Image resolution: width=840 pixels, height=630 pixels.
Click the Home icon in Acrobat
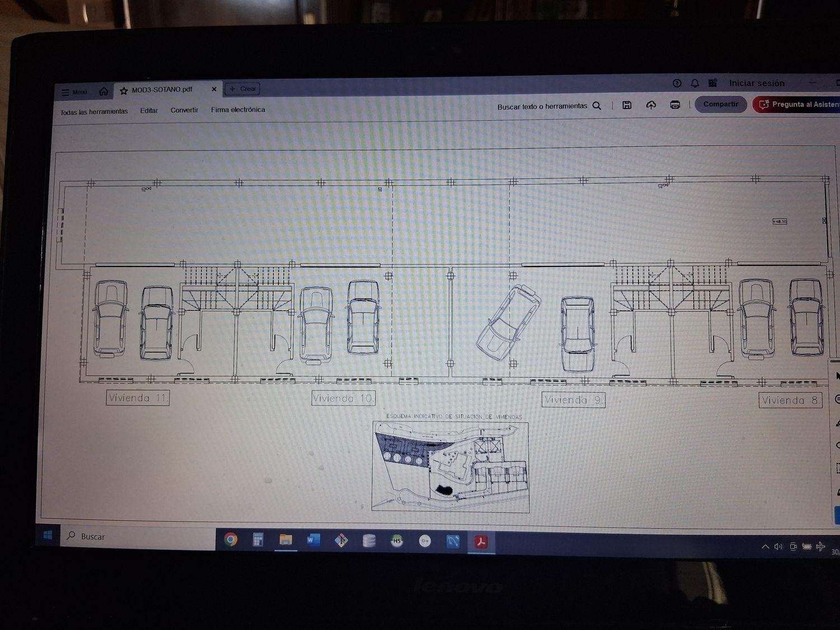click(x=104, y=91)
